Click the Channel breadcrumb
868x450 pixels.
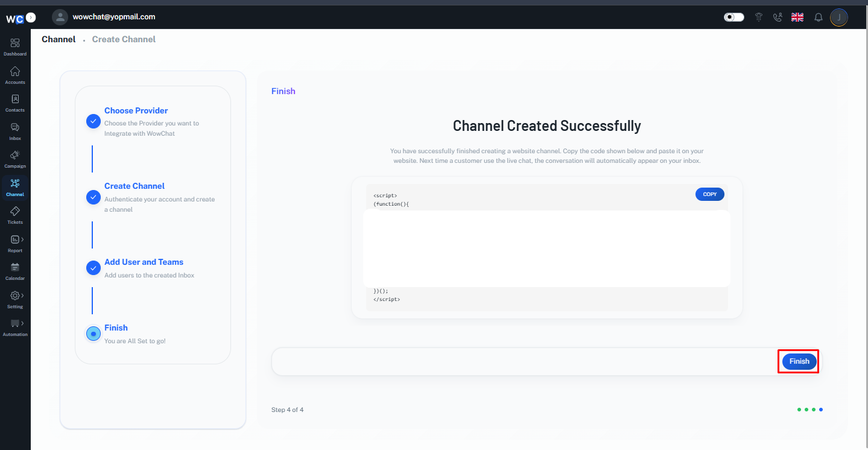[x=59, y=39]
